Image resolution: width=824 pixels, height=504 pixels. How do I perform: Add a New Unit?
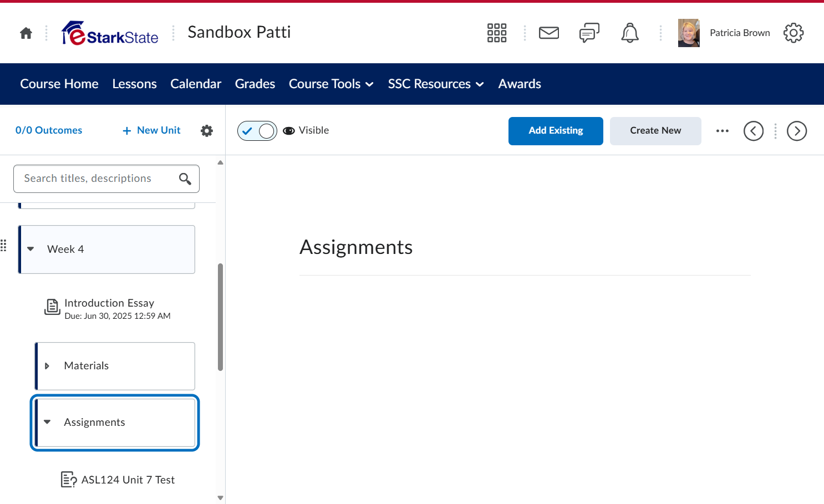151,130
